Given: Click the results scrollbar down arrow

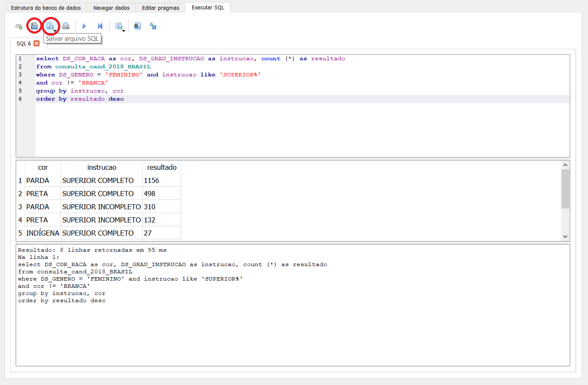Looking at the screenshot, I should tap(565, 236).
